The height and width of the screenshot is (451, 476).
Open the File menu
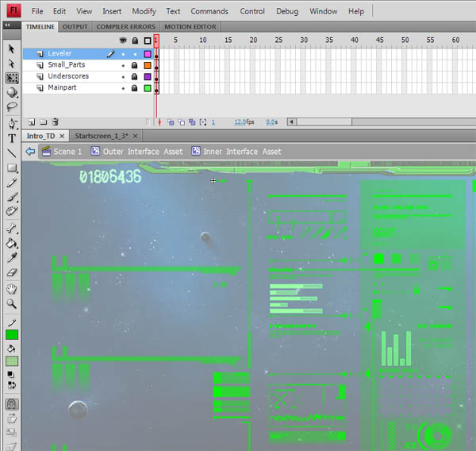coord(37,11)
